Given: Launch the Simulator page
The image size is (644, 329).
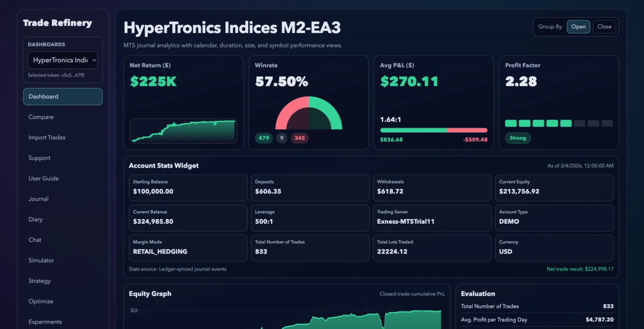Looking at the screenshot, I should pyautogui.click(x=41, y=260).
